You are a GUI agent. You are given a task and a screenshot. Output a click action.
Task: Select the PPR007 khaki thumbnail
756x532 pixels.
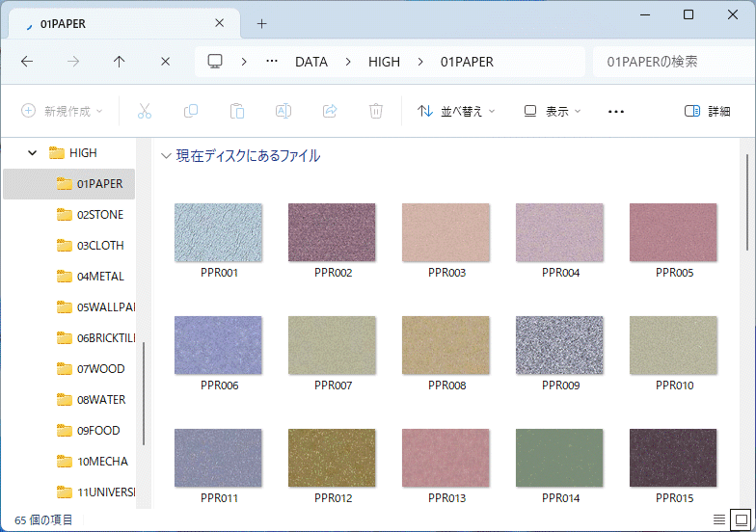coord(332,345)
